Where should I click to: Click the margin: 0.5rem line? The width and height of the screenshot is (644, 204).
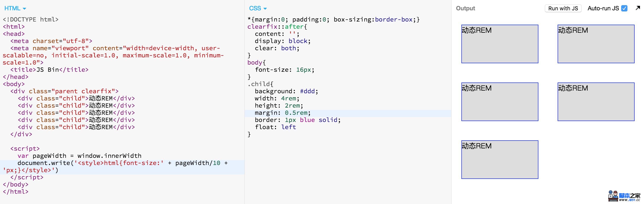[282, 113]
